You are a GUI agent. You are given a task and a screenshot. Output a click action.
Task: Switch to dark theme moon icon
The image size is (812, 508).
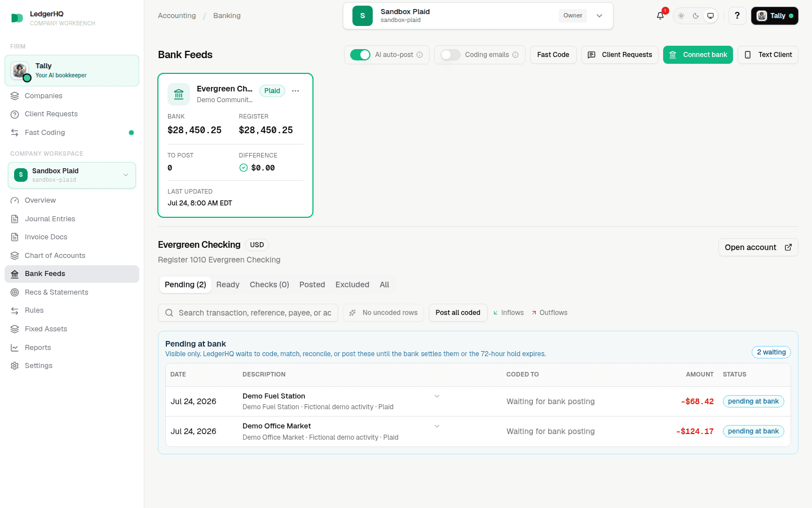pos(696,16)
